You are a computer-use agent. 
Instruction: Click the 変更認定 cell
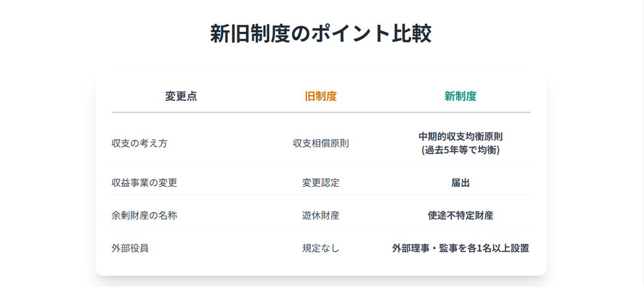tap(321, 183)
